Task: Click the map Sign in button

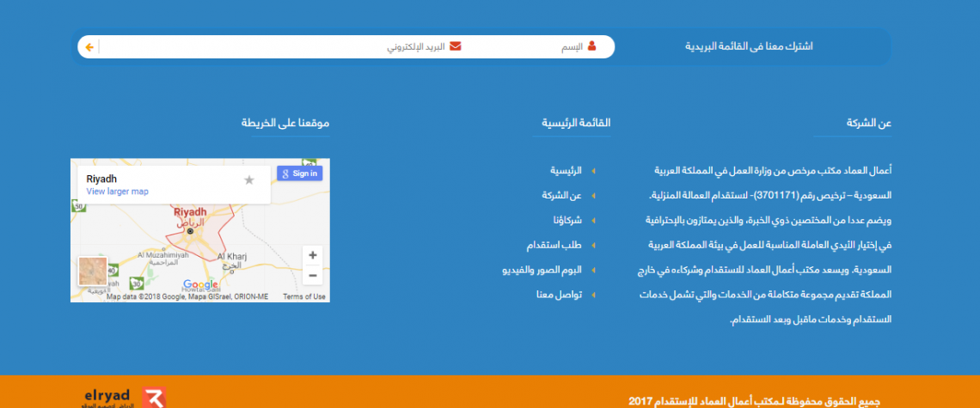Action: point(299,173)
